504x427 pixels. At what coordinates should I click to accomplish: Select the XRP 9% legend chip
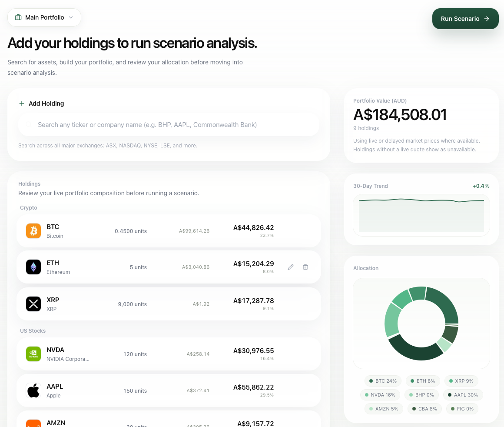[461, 381]
